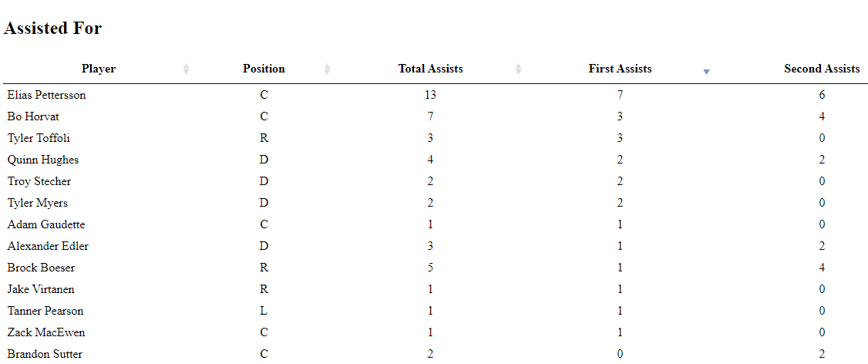Viewport: 868px width, 364px height.
Task: Click the Brock Boeser row name
Action: pyautogui.click(x=42, y=268)
